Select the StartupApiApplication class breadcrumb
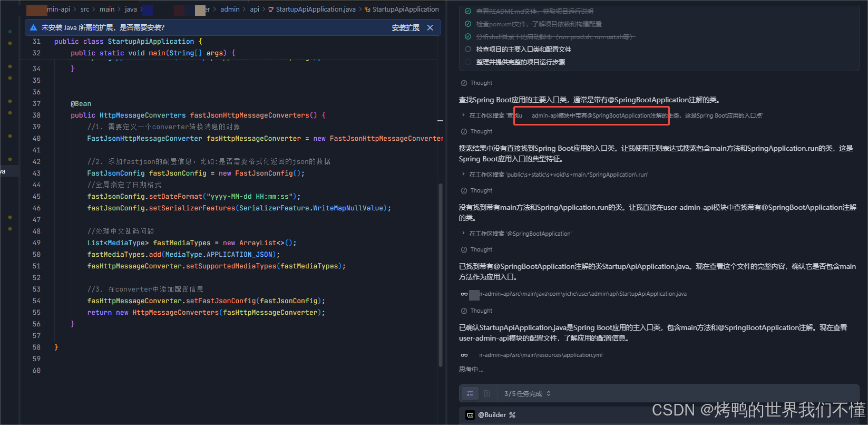The height and width of the screenshot is (425, 868). pos(405,9)
